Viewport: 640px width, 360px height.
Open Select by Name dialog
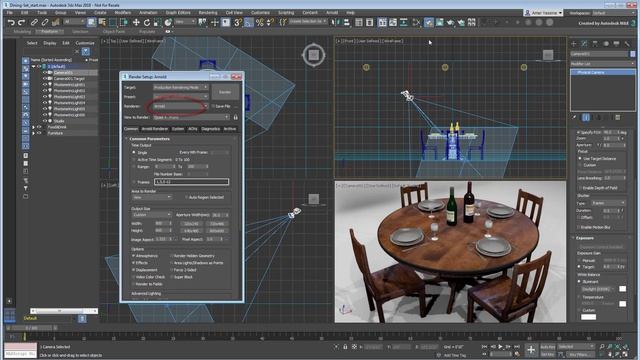(x=102, y=22)
